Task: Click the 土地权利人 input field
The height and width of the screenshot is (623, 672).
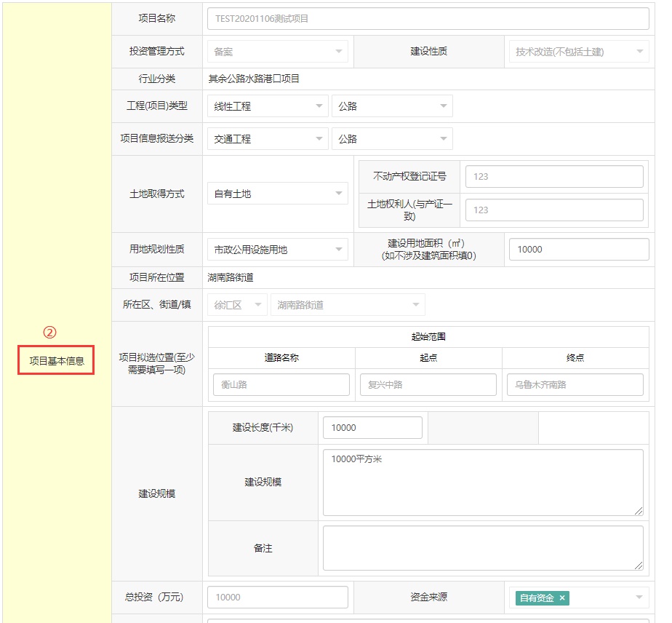Action: point(554,210)
